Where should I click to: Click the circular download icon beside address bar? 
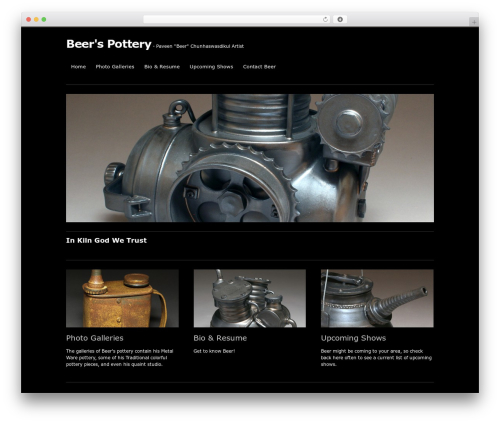point(340,19)
